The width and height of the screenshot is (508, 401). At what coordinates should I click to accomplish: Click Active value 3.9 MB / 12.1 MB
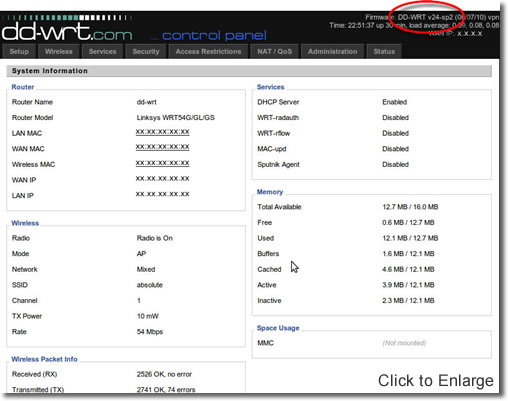point(408,285)
